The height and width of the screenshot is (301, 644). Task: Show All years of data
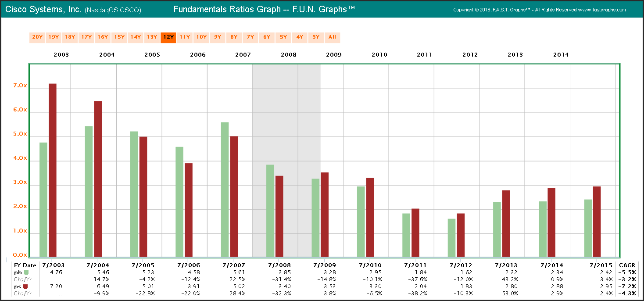tap(332, 37)
